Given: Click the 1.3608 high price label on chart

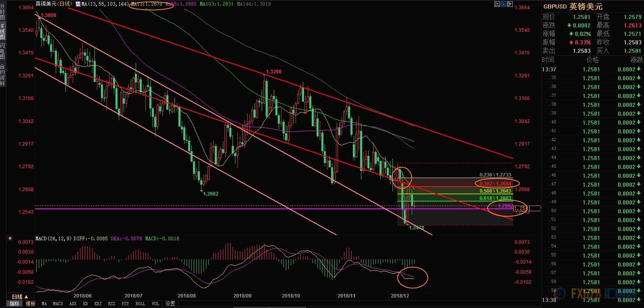Looking at the screenshot, I should pyautogui.click(x=48, y=15).
